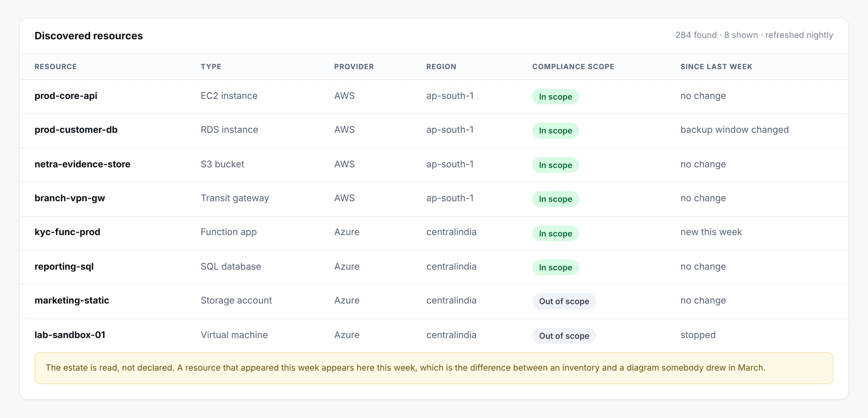Click the 'stopped' status cell
868x418 pixels.
(698, 335)
